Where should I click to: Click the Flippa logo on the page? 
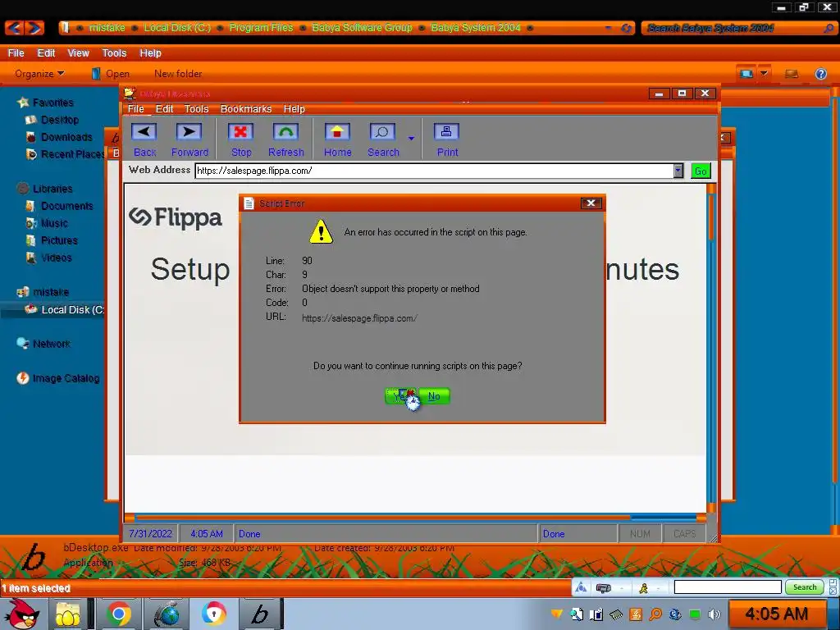pos(176,217)
